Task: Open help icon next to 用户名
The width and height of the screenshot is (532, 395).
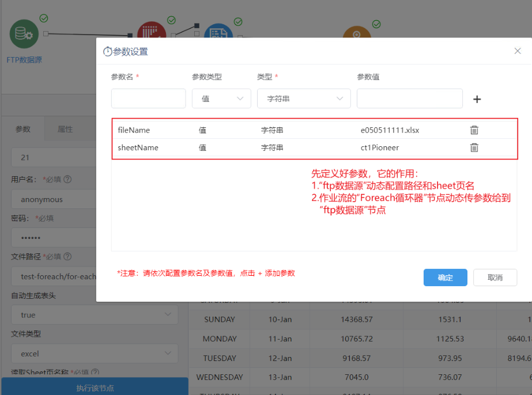Action: (67, 179)
